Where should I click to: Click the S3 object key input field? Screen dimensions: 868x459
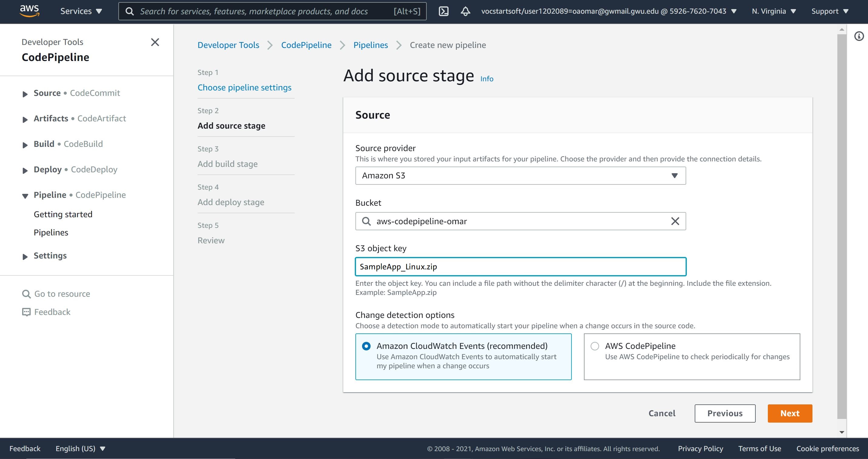click(520, 267)
